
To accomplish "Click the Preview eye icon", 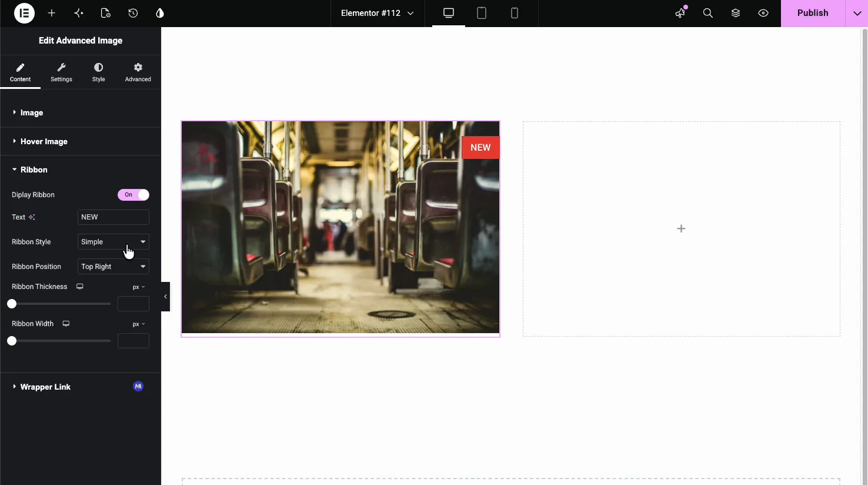I will click(x=763, y=13).
